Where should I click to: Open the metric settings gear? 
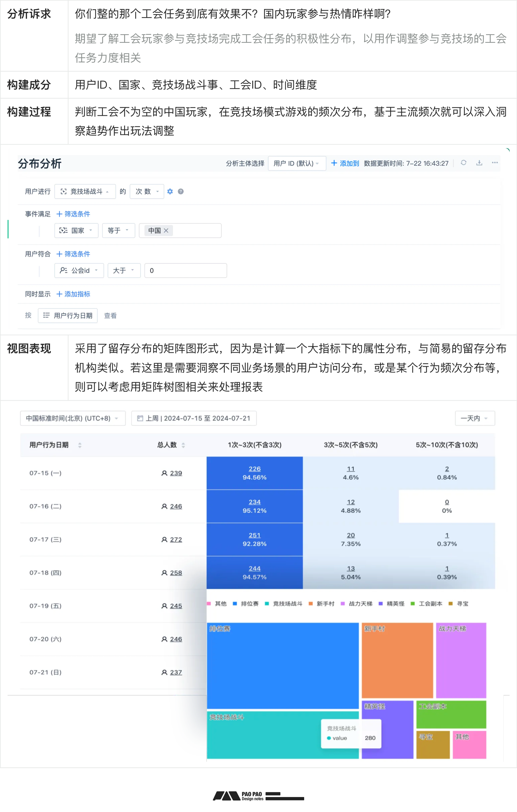pyautogui.click(x=170, y=191)
